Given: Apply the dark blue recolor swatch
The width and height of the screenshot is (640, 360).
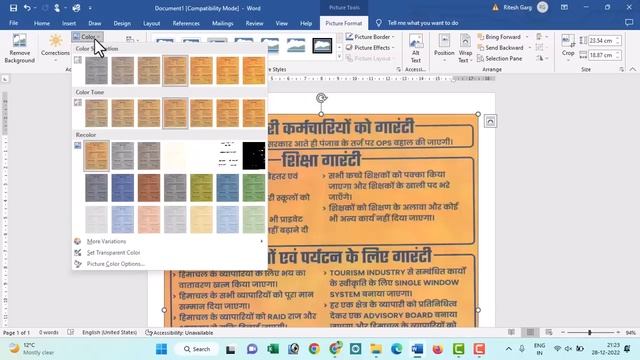Looking at the screenshot, I should point(122,188).
